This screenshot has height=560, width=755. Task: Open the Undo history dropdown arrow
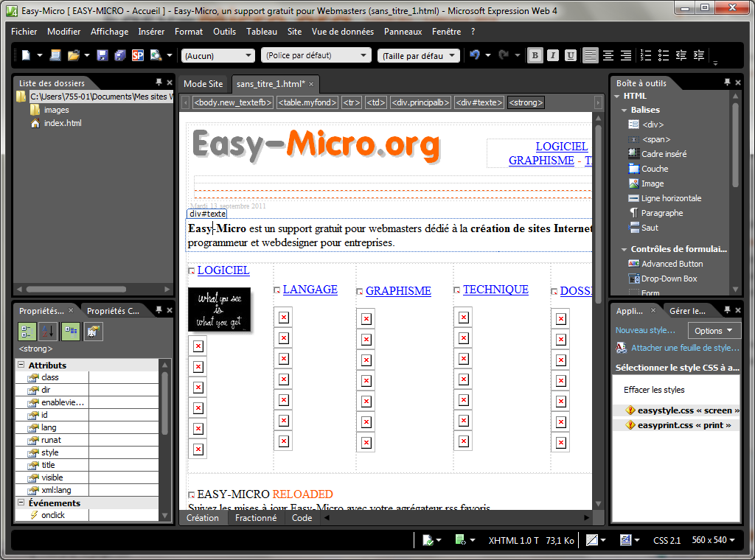point(488,55)
